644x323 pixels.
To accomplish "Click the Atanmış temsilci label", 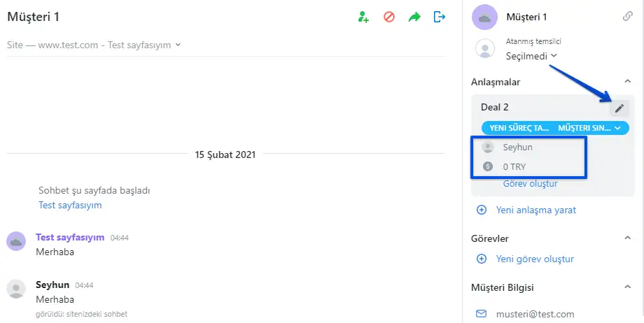I will [533, 41].
